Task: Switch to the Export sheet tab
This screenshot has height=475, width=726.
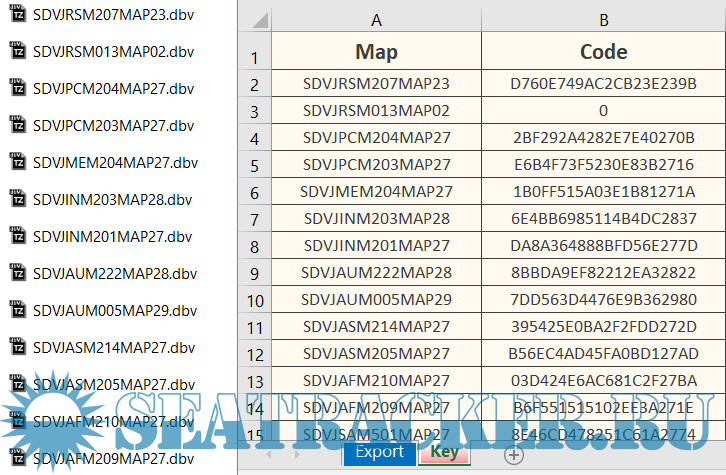Action: click(379, 452)
